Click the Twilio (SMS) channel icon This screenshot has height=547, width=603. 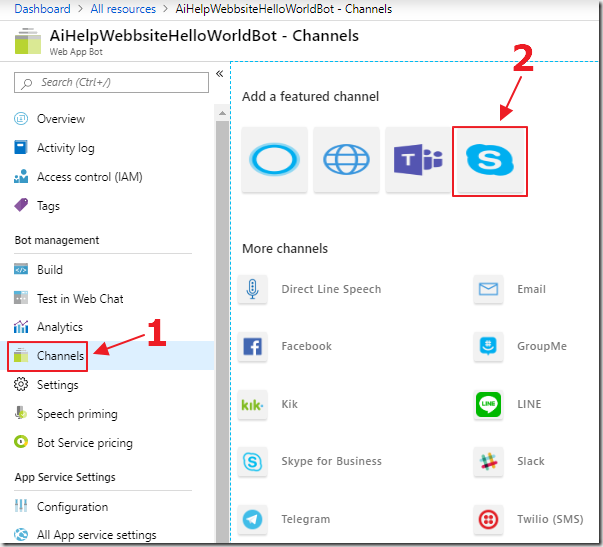click(x=488, y=519)
